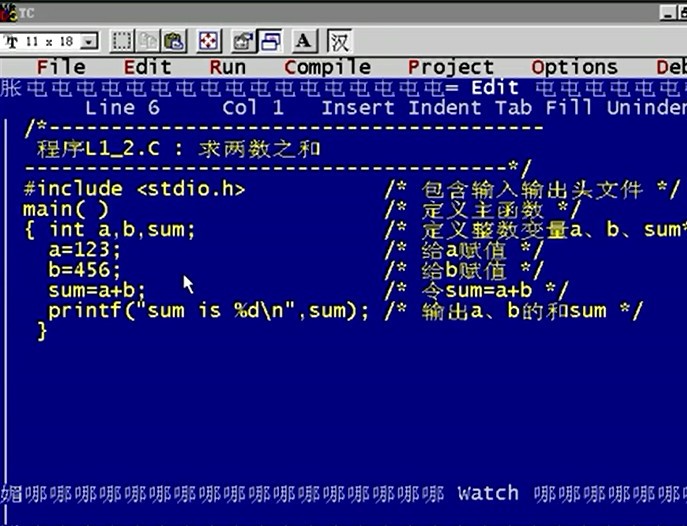687x526 pixels.
Task: Open the font size dropdown arrow
Action: tap(89, 42)
